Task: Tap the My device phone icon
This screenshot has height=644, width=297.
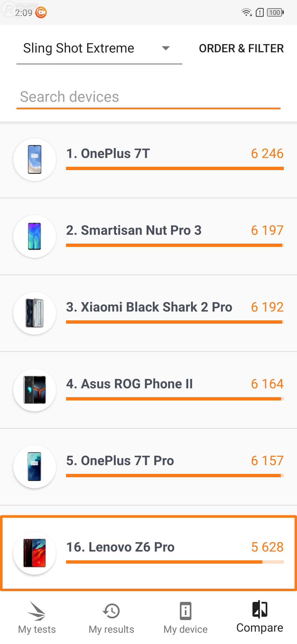Action: pyautogui.click(x=186, y=611)
